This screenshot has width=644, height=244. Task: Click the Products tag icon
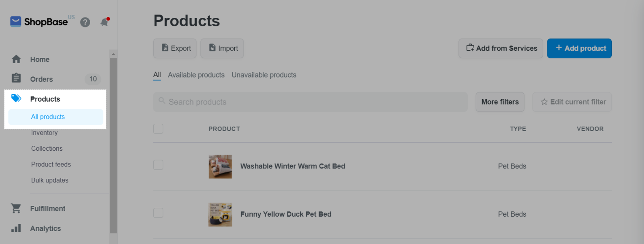tap(16, 98)
